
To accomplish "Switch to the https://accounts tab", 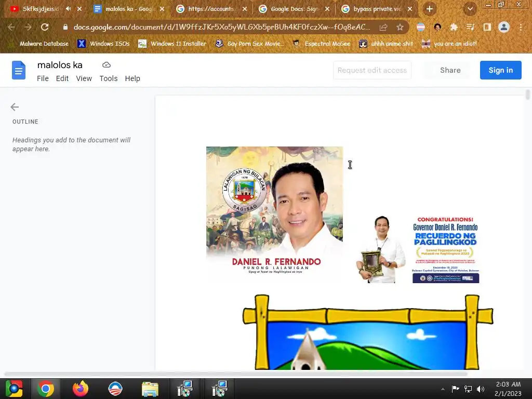I will [x=212, y=9].
